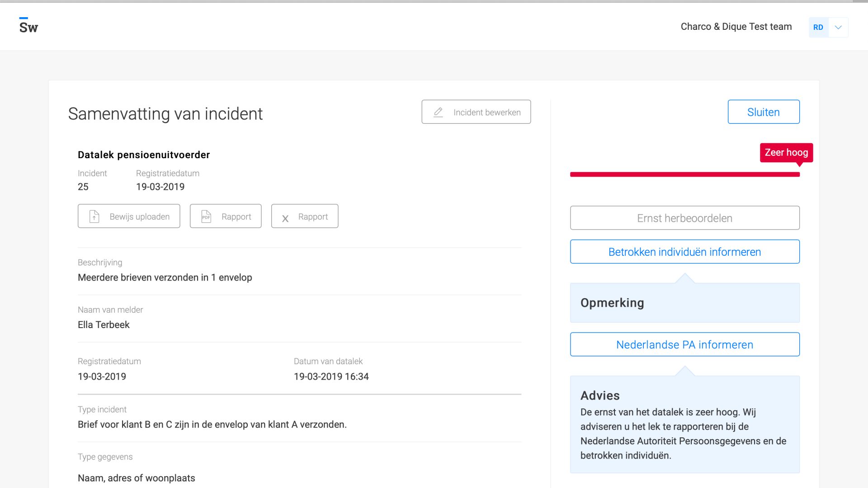Click the Datalek pensioenuitvoerder title
Viewport: 868px width, 488px height.
click(x=144, y=155)
